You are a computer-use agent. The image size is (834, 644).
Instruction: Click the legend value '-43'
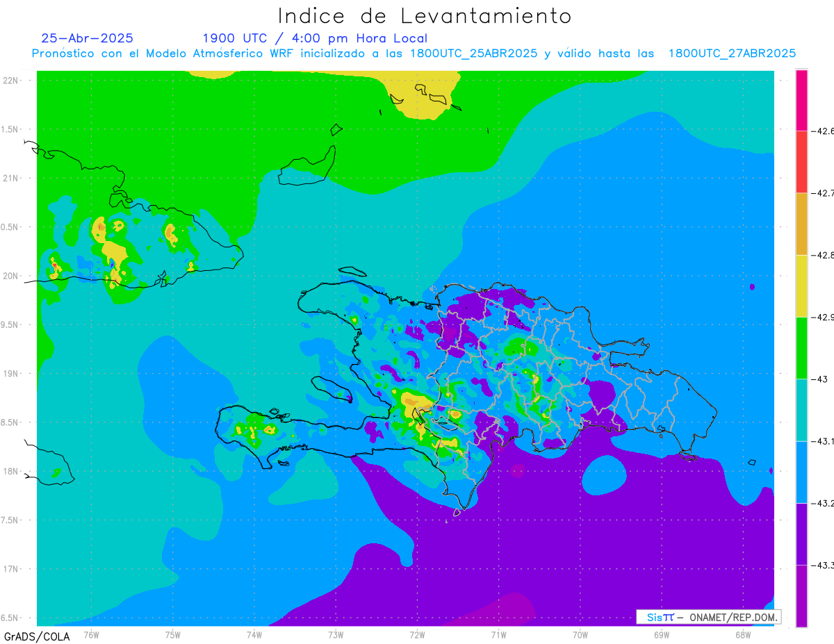(x=820, y=379)
